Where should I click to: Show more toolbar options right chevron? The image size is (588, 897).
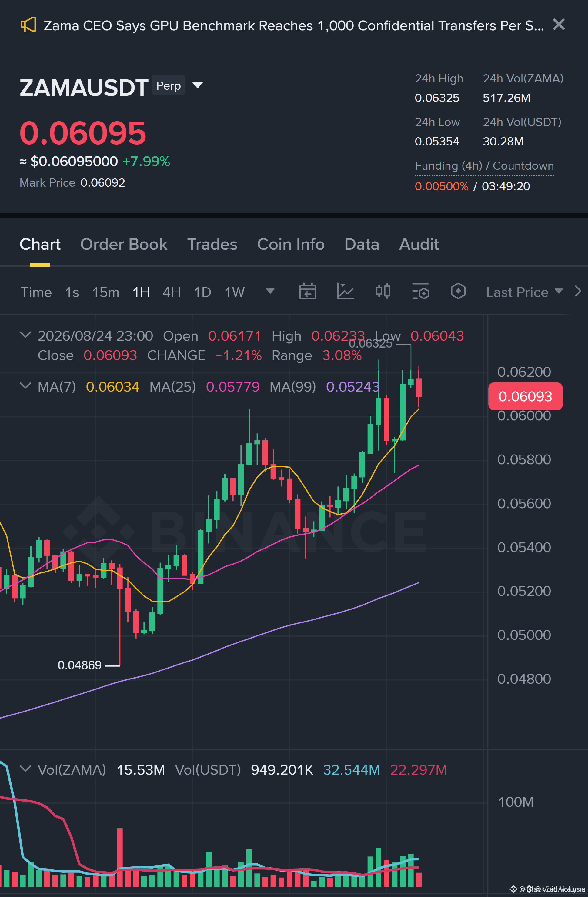[x=578, y=291]
